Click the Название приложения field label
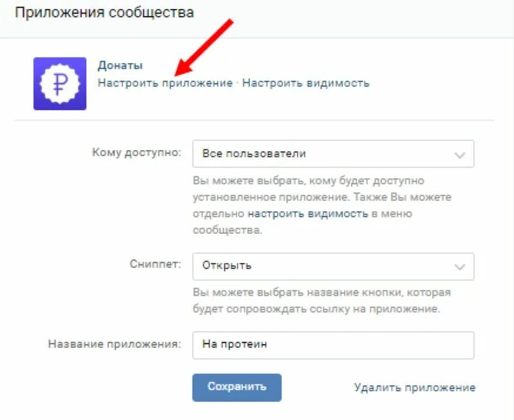This screenshot has width=514, height=420. tap(115, 344)
